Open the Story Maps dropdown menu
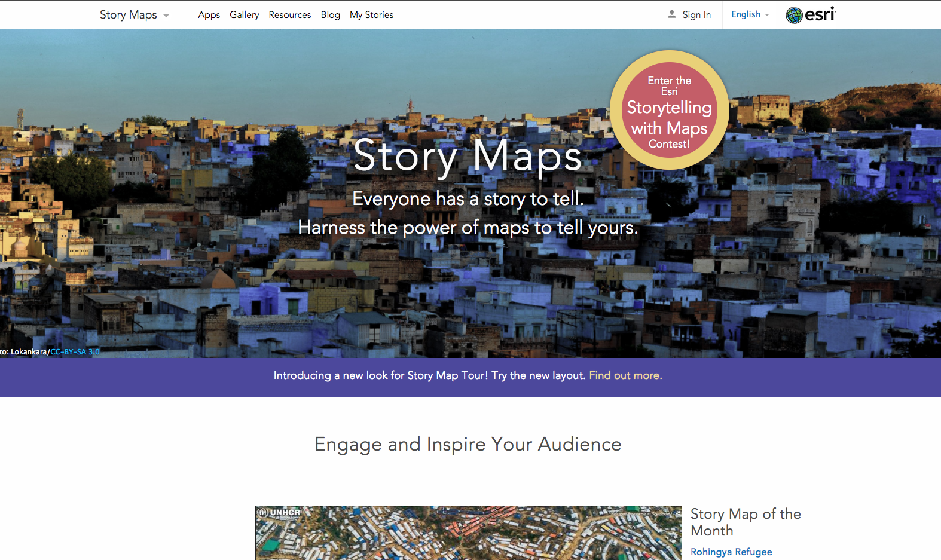Image resolution: width=941 pixels, height=560 pixels. (x=134, y=15)
